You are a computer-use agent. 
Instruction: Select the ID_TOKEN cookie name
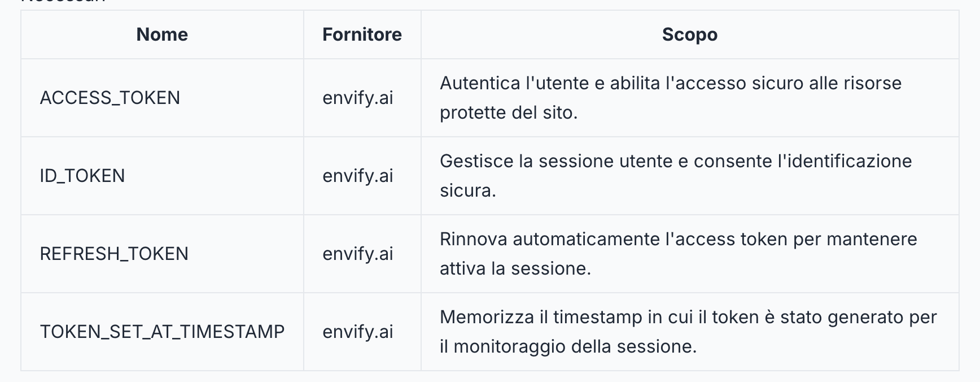(x=82, y=176)
